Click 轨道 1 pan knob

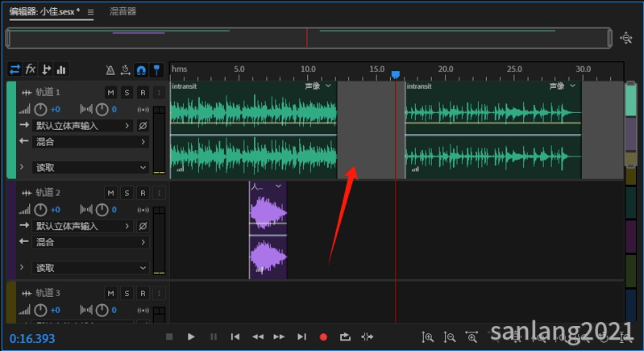102,109
